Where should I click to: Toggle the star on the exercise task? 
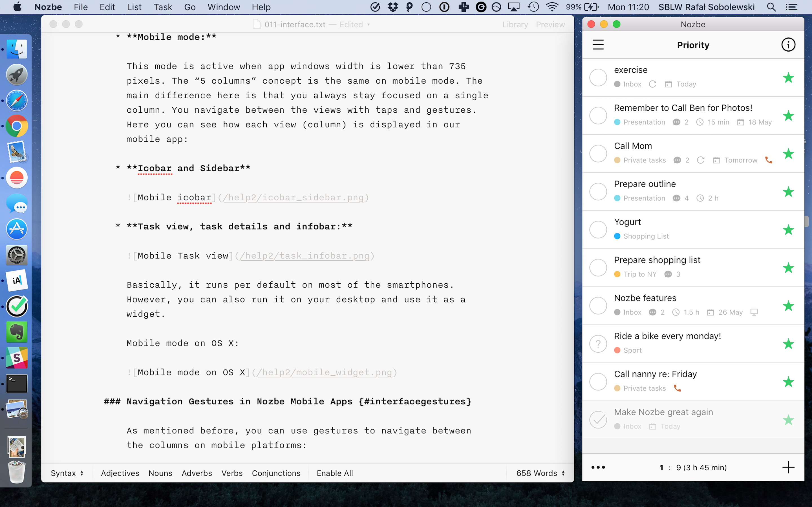pos(789,77)
